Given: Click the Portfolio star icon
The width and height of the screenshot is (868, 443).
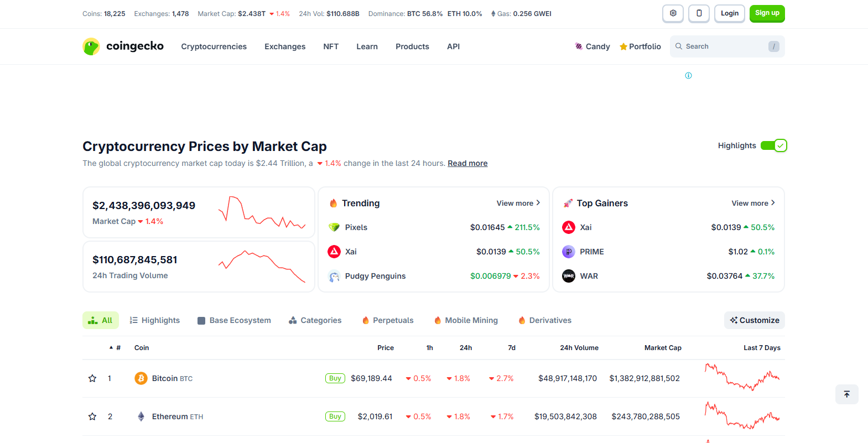Looking at the screenshot, I should click(623, 46).
